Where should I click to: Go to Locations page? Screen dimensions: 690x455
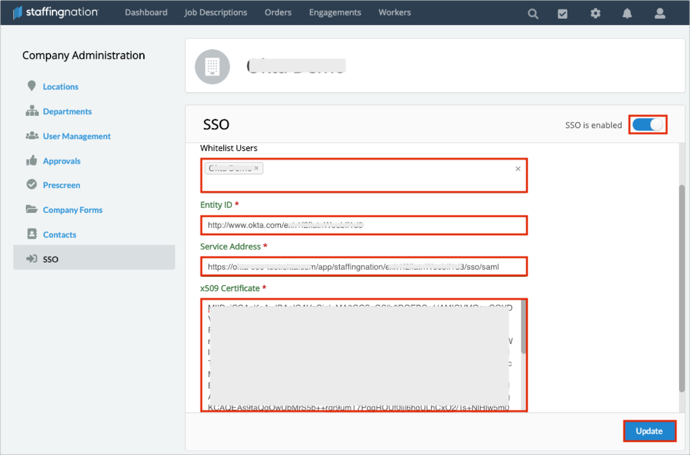point(60,87)
